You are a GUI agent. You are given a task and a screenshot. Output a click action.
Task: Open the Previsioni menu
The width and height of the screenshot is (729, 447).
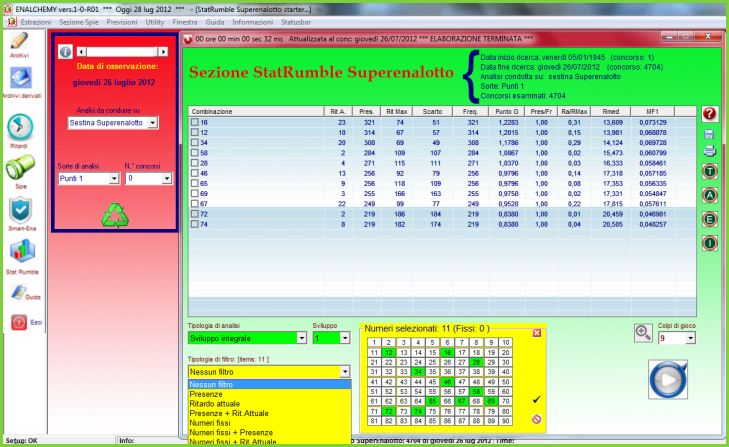pyautogui.click(x=122, y=22)
